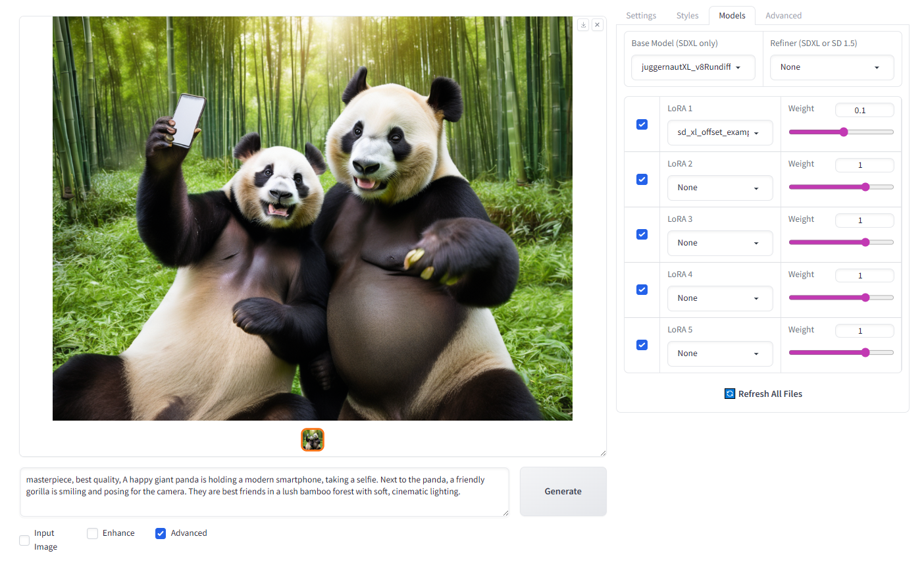Enable the Input Image checkbox

point(24,540)
